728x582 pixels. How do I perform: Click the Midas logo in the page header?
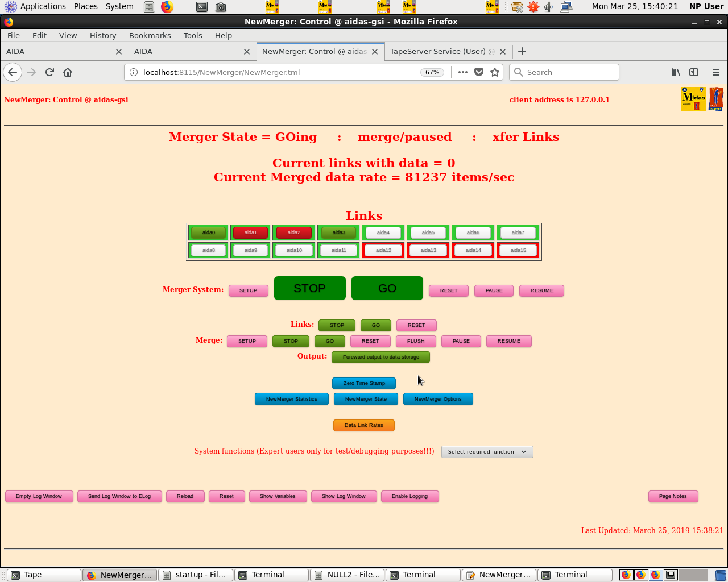point(693,99)
